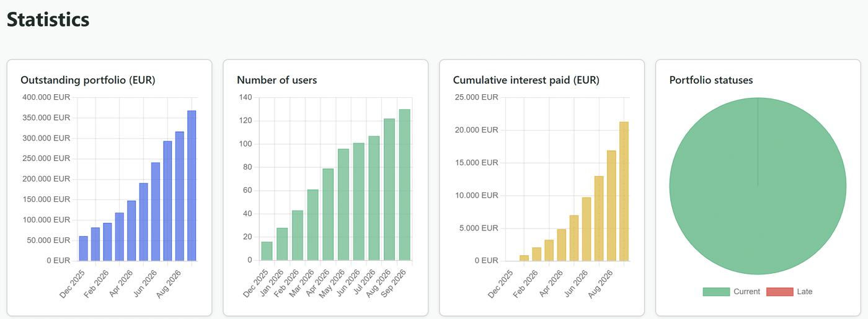Toggle the Late legend color box
This screenshot has width=868, height=319.
[x=780, y=292]
